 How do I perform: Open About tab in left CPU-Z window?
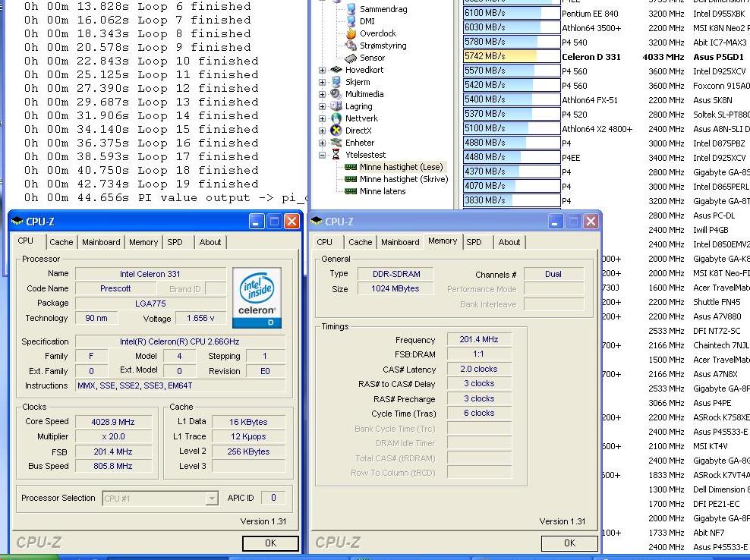point(210,242)
